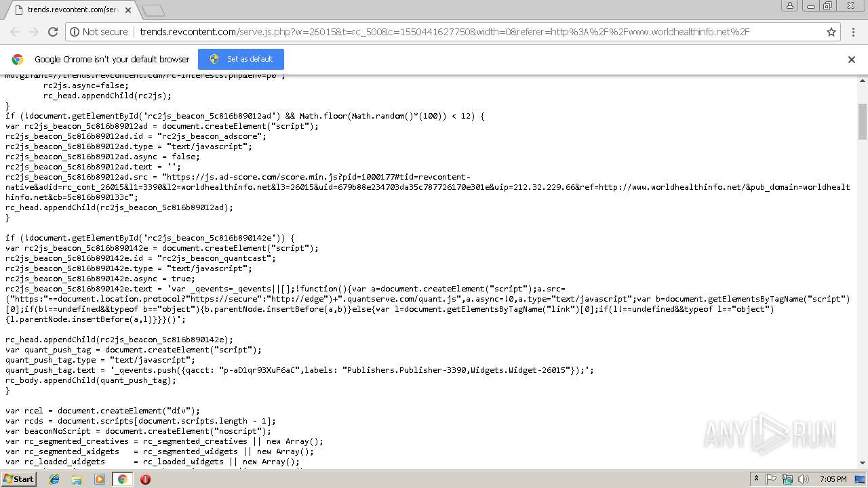The image size is (868, 488).
Task: Click the Not secure site info icon
Action: coord(75,32)
